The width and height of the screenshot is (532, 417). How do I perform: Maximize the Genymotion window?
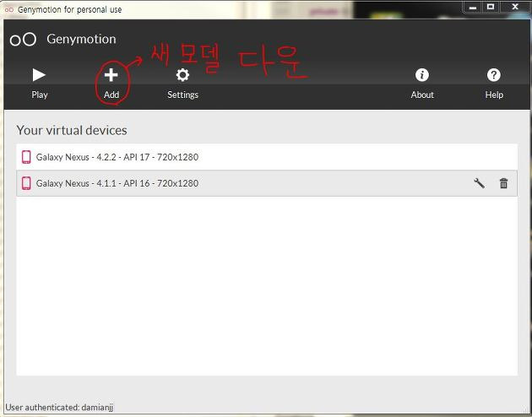pyautogui.click(x=491, y=7)
